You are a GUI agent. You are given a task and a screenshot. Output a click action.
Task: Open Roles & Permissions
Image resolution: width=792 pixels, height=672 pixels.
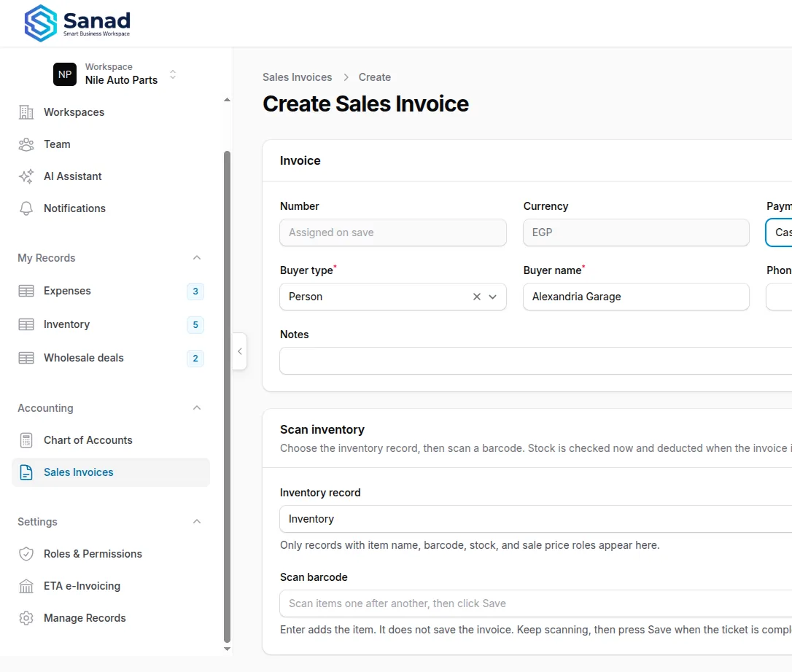pos(93,554)
